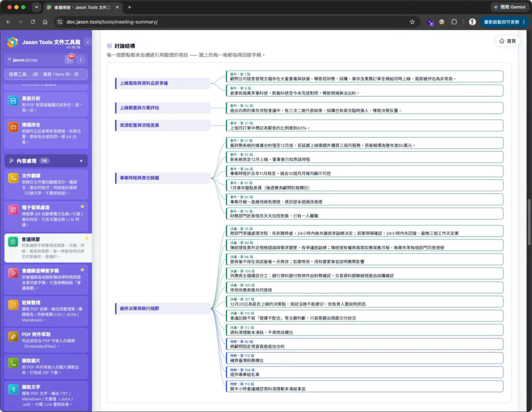The width and height of the screenshot is (532, 412).
Task: Open the 電子發票處理 QR icon
Action: tap(13, 210)
